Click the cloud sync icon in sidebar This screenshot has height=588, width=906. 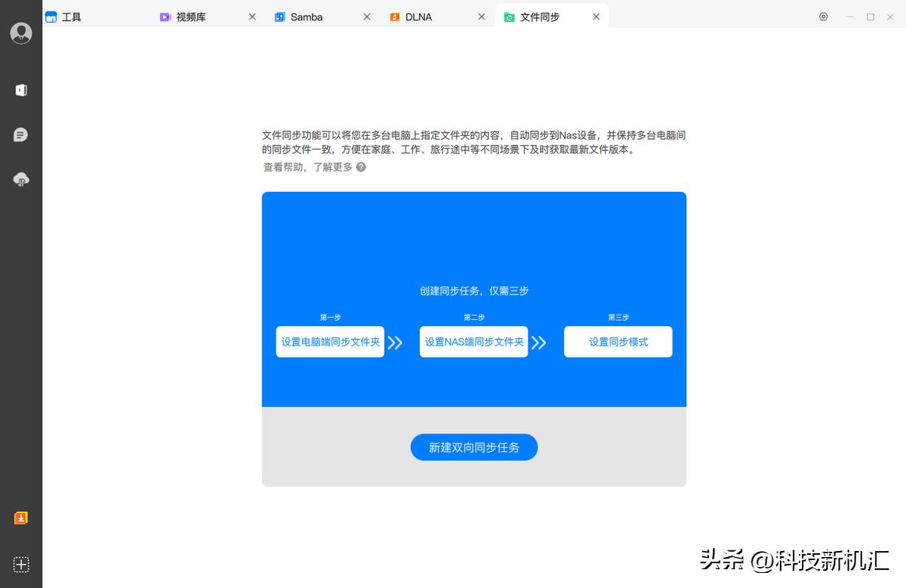(21, 180)
